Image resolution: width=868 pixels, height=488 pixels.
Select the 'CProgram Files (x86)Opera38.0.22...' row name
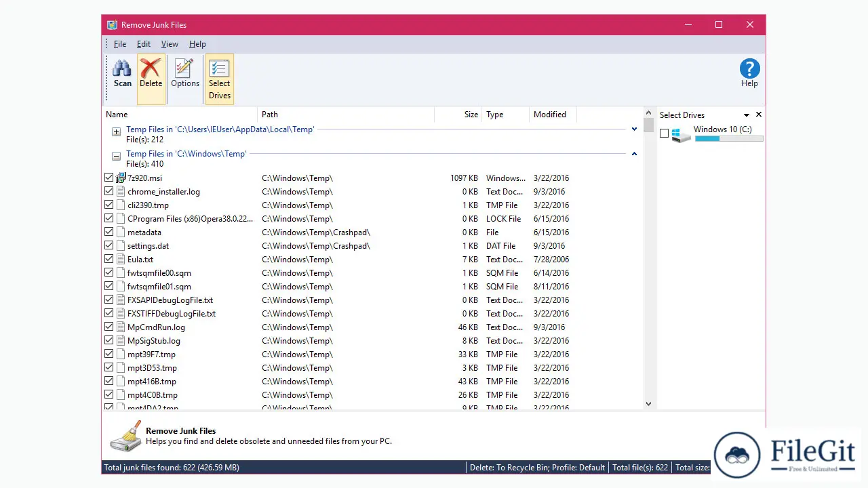pyautogui.click(x=190, y=218)
